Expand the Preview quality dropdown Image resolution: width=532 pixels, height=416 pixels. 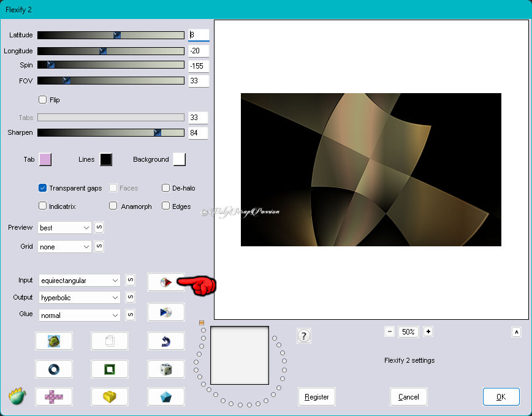(x=64, y=228)
